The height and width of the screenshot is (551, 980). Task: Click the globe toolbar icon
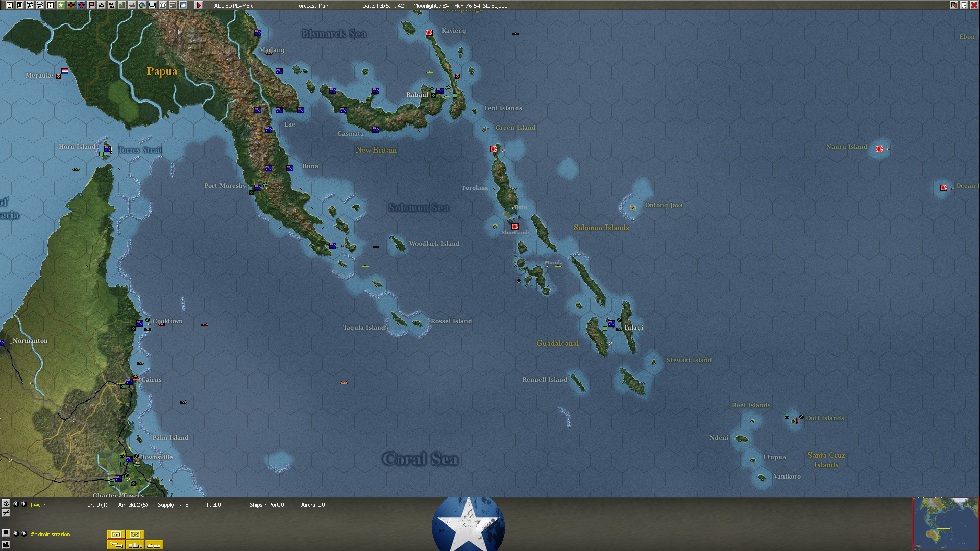click(x=142, y=5)
